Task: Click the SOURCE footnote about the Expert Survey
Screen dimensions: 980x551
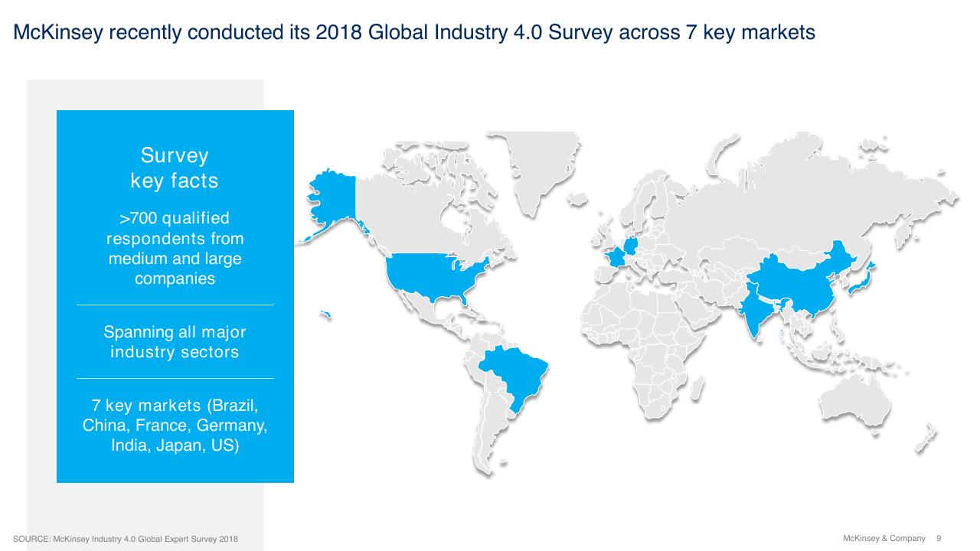Action: click(126, 540)
